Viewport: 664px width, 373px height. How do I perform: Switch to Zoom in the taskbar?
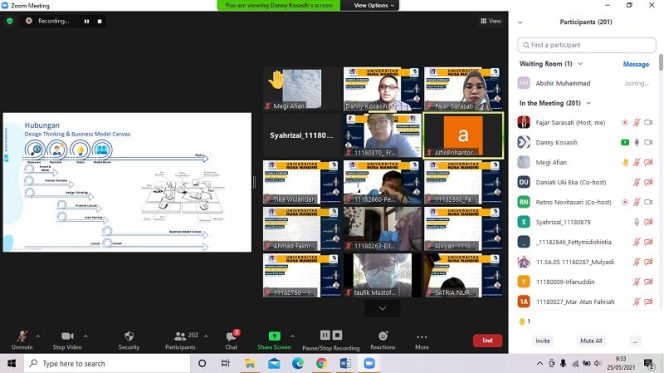pos(369,363)
